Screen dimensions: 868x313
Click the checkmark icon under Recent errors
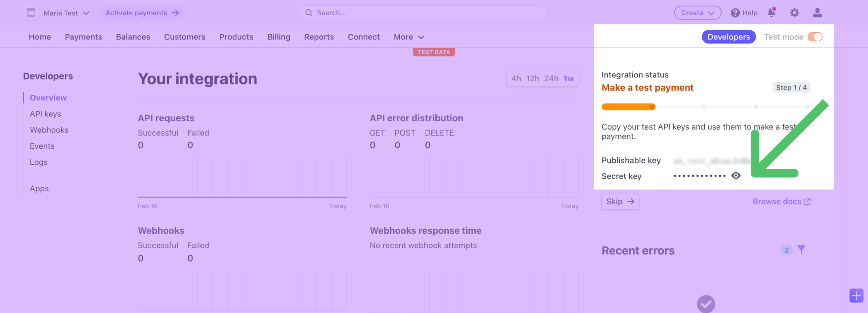[706, 304]
